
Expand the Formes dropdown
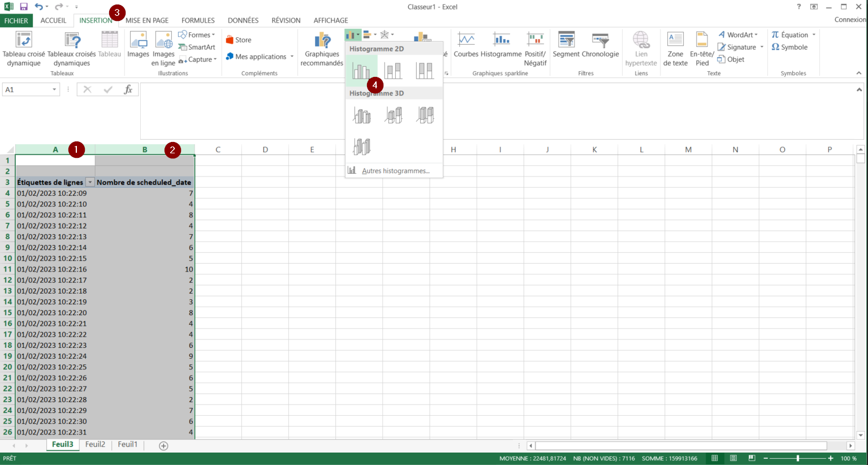coord(197,35)
